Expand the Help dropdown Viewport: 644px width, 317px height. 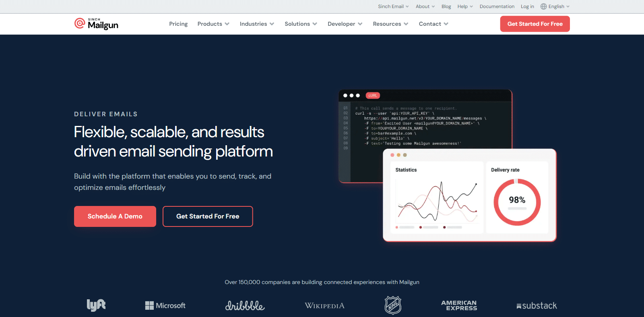coord(465,6)
